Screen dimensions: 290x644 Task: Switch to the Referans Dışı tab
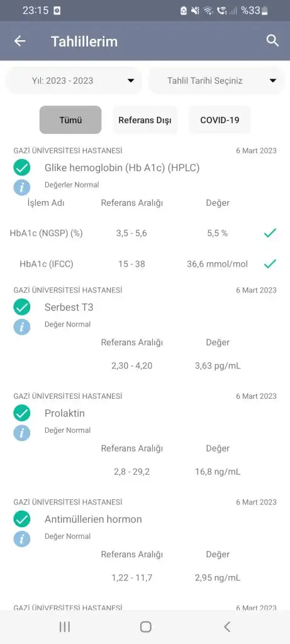pos(145,120)
